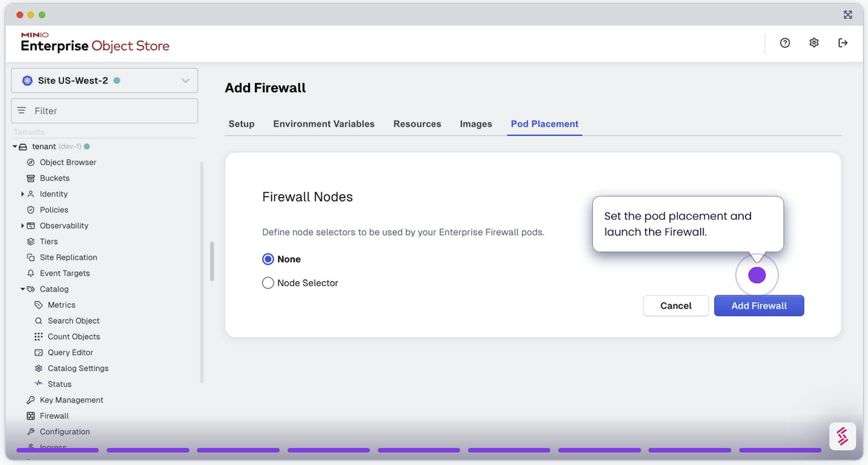Screen dimensions: 868x465
Task: Select the Node Selector radio option
Action: 268,283
